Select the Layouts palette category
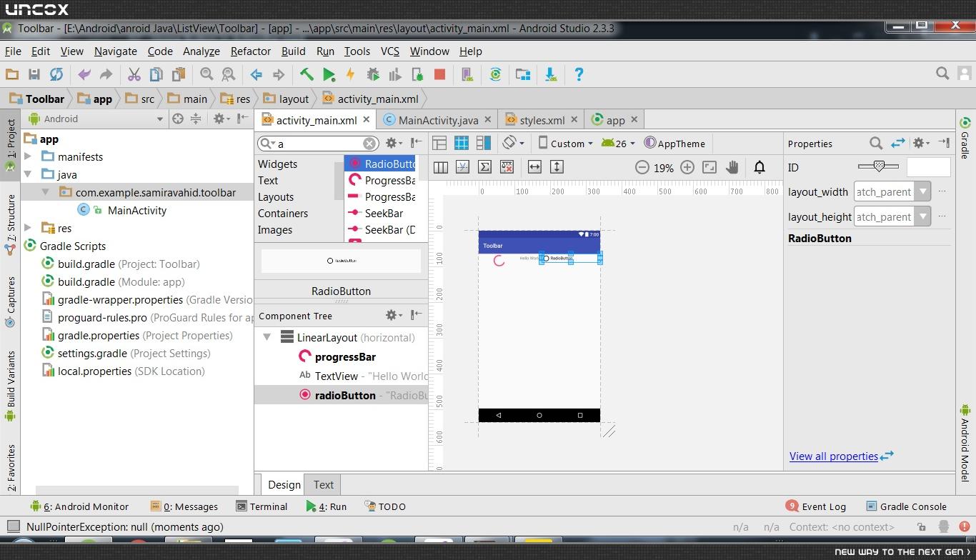The image size is (976, 560). pos(276,197)
